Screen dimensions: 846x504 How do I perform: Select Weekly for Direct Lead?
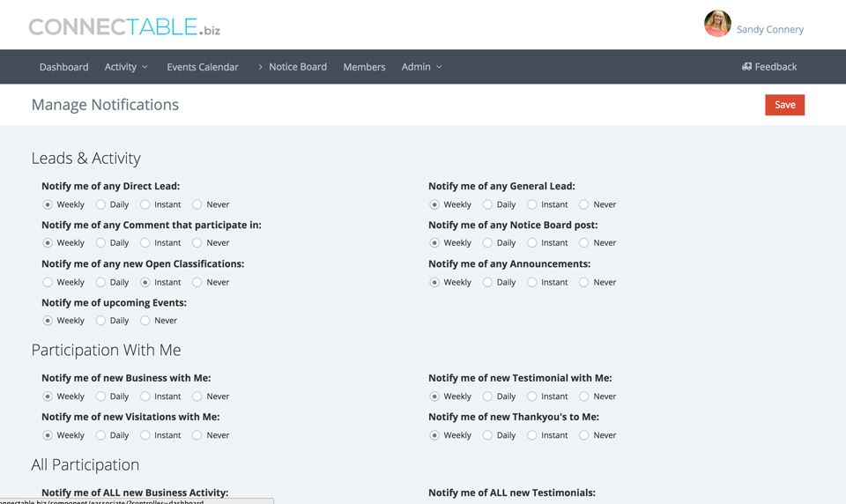coord(48,204)
